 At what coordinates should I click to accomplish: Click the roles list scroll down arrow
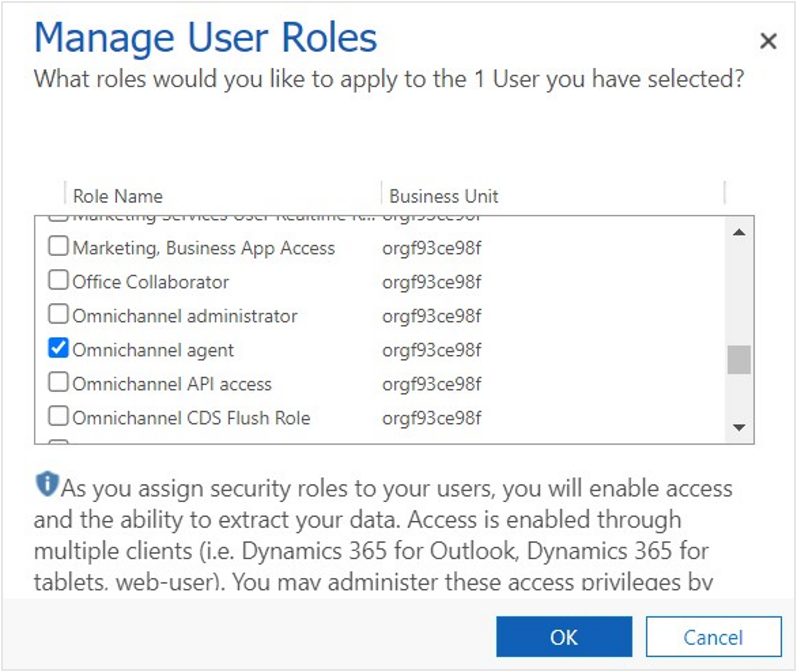tap(739, 427)
